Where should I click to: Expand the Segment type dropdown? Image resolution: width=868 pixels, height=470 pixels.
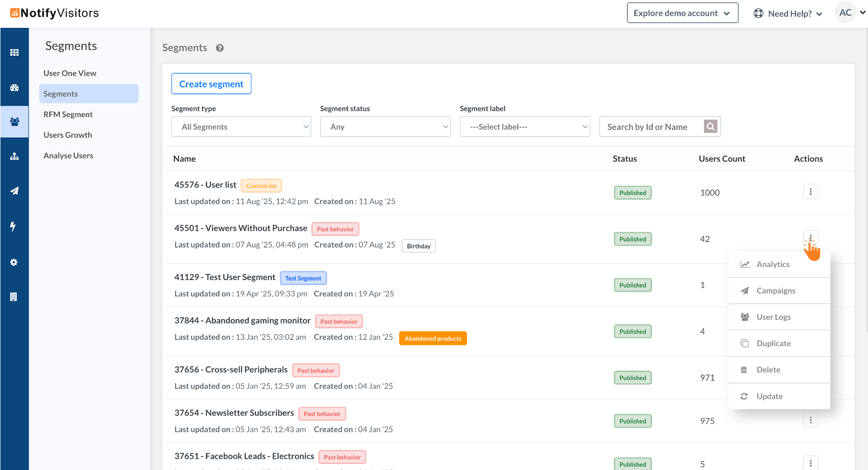tap(241, 127)
